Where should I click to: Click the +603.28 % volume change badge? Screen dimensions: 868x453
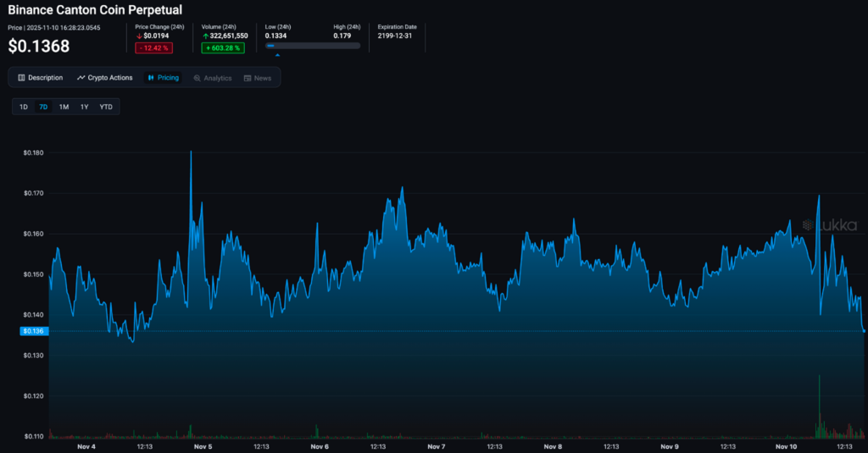click(x=223, y=48)
